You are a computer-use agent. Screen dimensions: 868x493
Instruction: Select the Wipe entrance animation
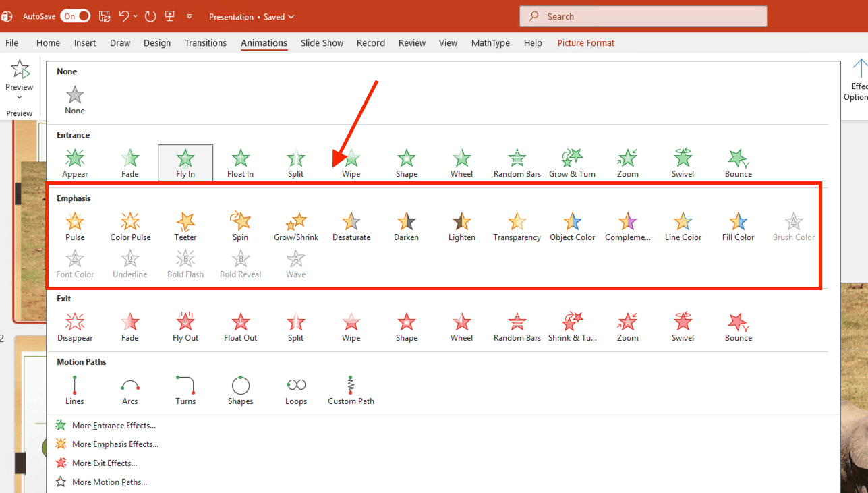[x=351, y=163]
